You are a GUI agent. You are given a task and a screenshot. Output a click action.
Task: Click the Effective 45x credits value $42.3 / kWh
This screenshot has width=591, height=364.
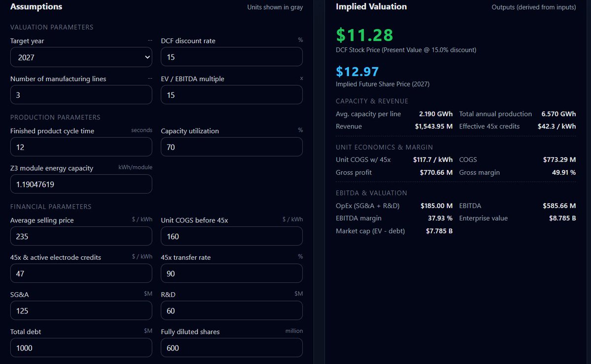[x=557, y=126]
